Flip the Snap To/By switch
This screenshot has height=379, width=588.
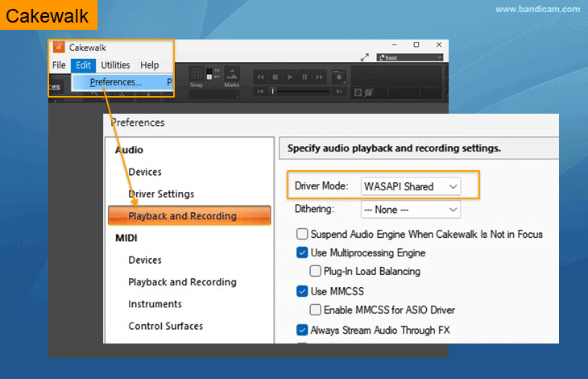pyautogui.click(x=209, y=73)
